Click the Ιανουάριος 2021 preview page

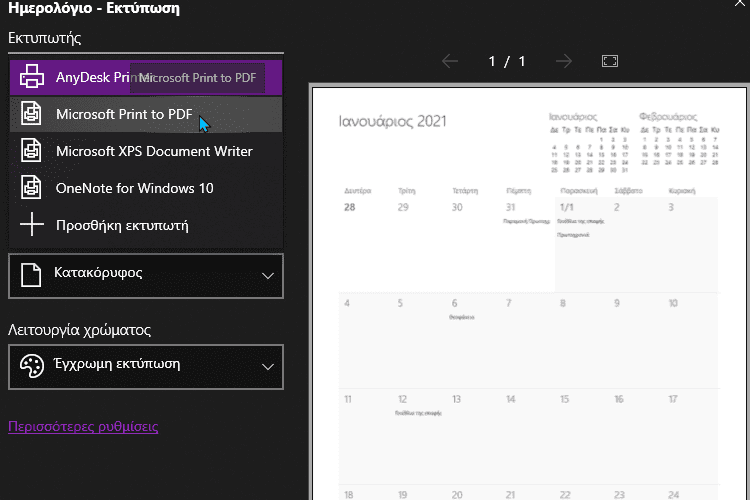[x=530, y=300]
